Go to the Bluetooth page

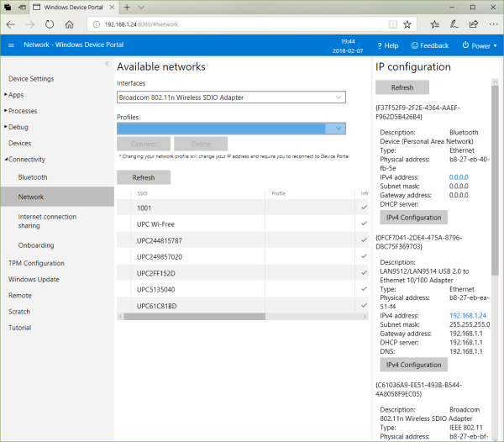coord(33,177)
